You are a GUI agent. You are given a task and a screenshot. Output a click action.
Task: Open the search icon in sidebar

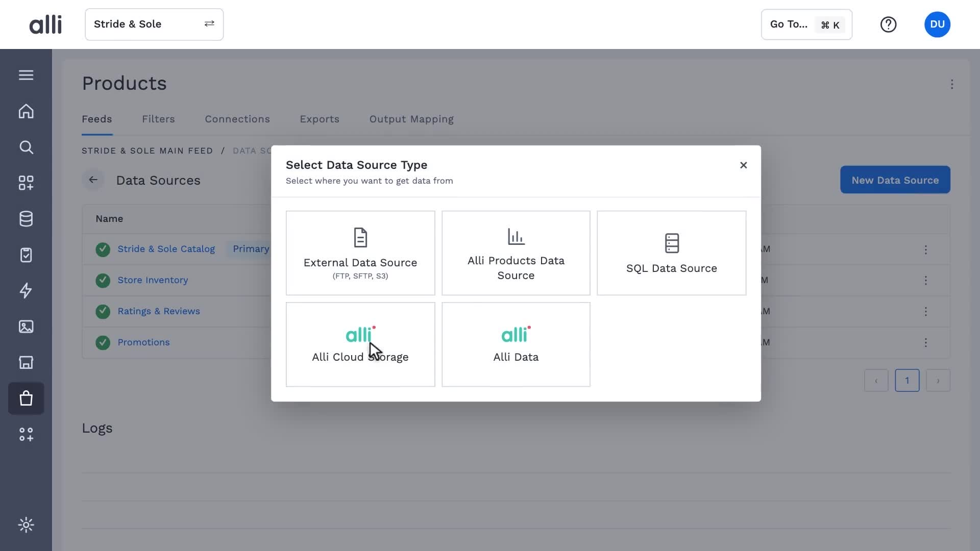click(26, 147)
